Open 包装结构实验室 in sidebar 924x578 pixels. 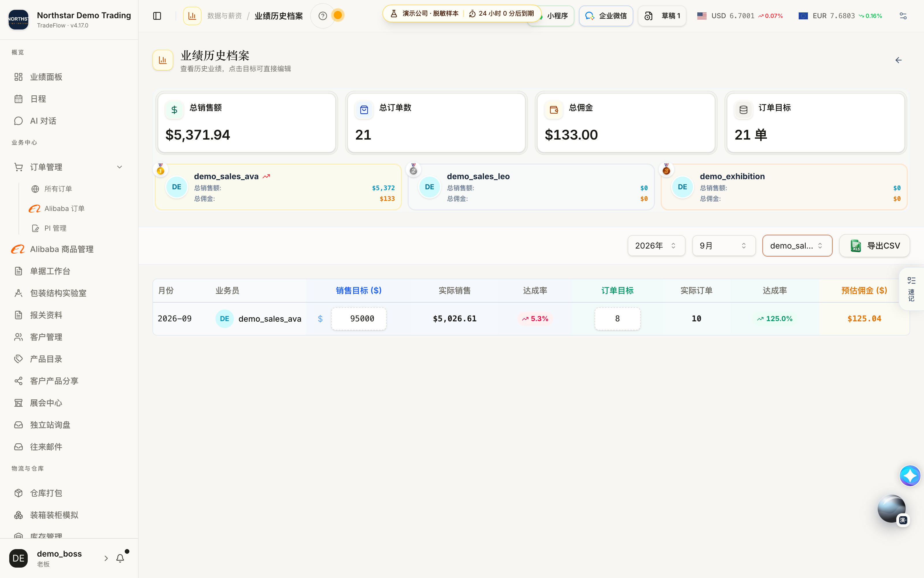pos(69,293)
